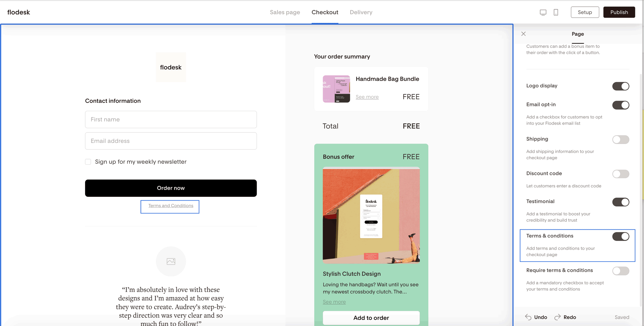Open the Delivery tab

(x=361, y=12)
